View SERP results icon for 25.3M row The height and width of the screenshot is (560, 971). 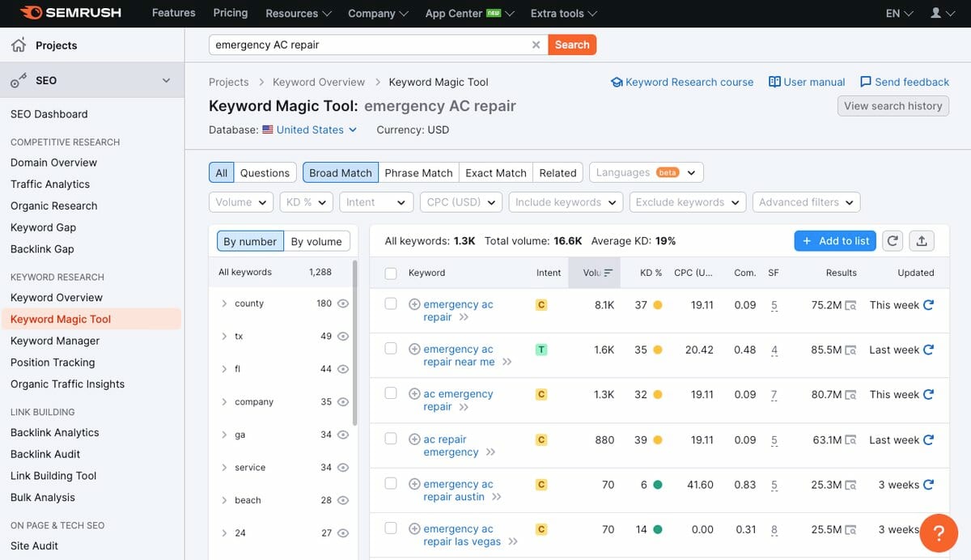850,486
